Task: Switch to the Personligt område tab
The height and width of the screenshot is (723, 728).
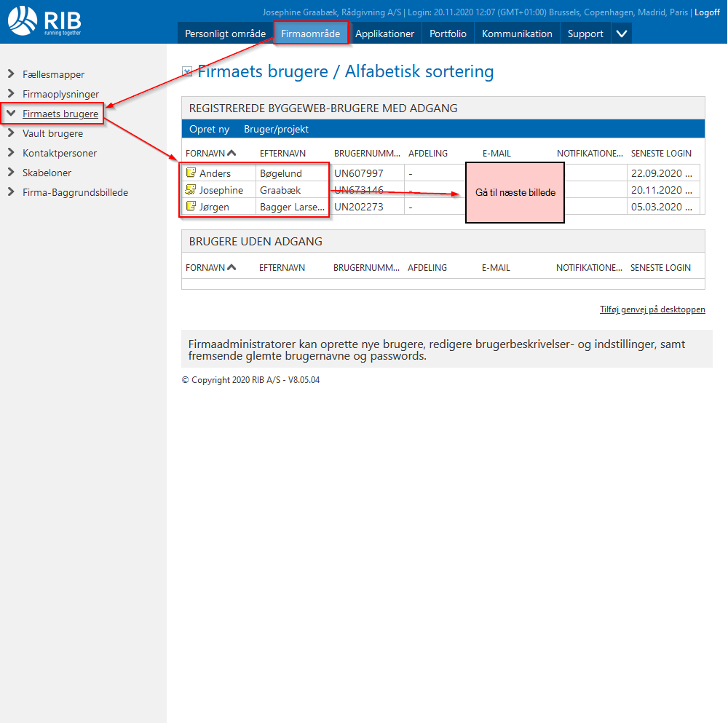Action: [x=225, y=33]
